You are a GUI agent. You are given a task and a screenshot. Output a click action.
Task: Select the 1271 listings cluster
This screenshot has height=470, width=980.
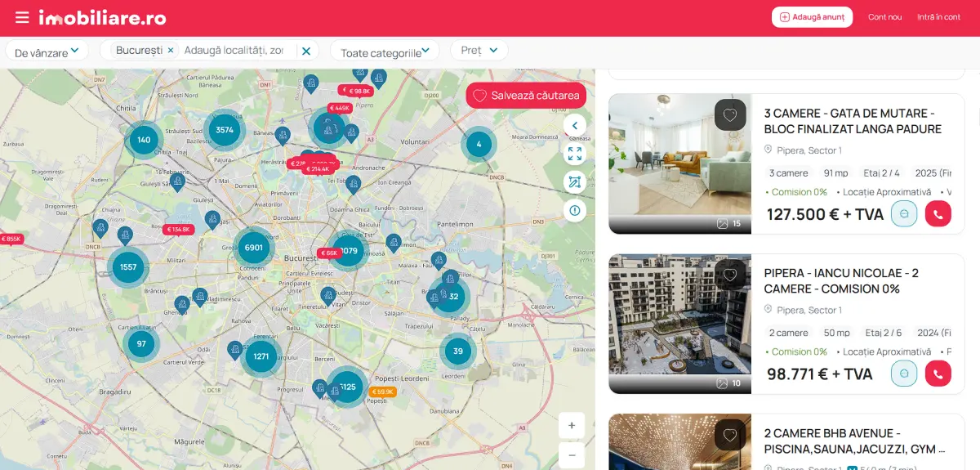click(261, 356)
